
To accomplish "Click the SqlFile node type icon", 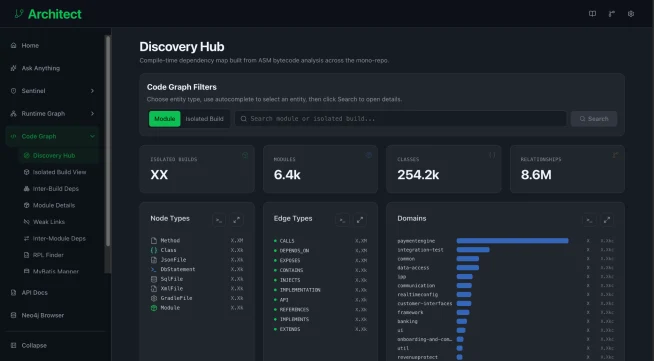I will pos(153,279).
